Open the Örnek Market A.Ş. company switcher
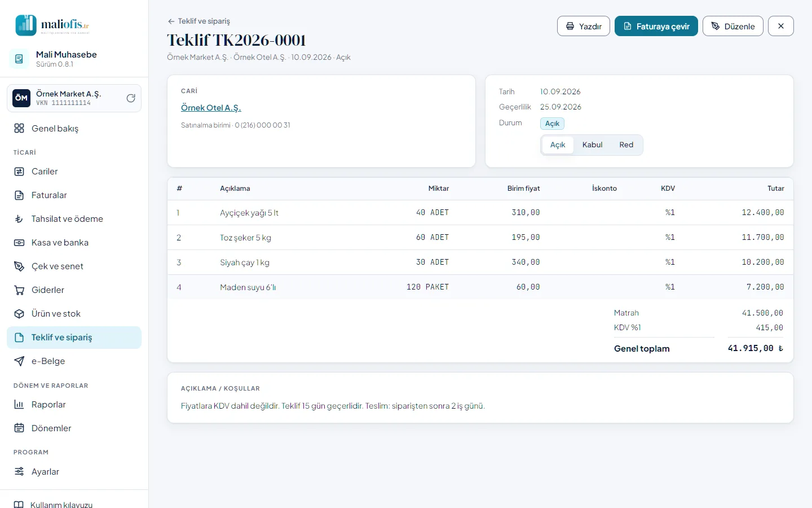The height and width of the screenshot is (508, 812). click(x=74, y=98)
